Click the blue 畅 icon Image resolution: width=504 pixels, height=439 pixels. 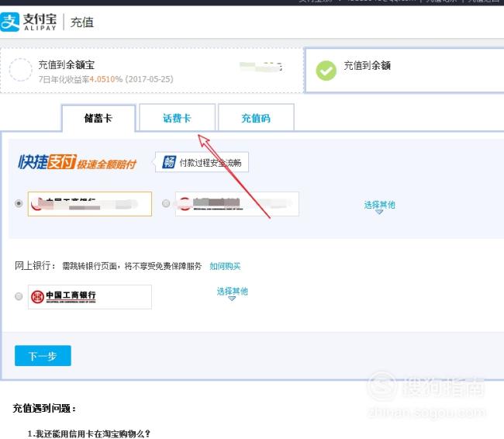click(169, 162)
